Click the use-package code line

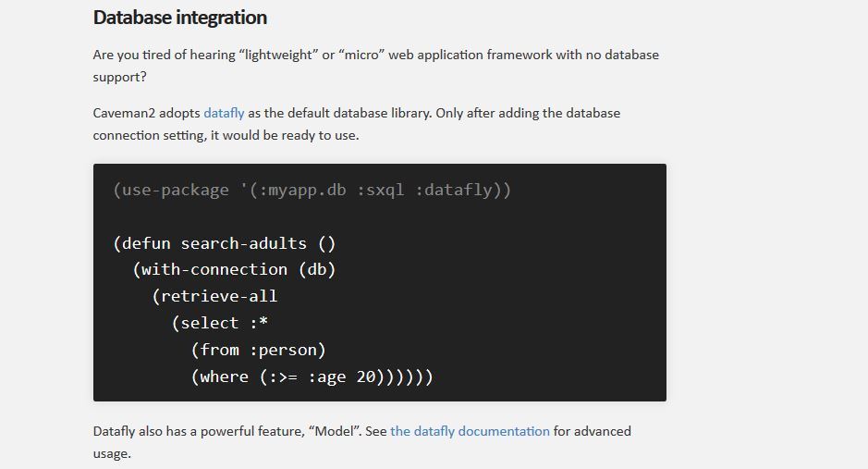(x=312, y=190)
